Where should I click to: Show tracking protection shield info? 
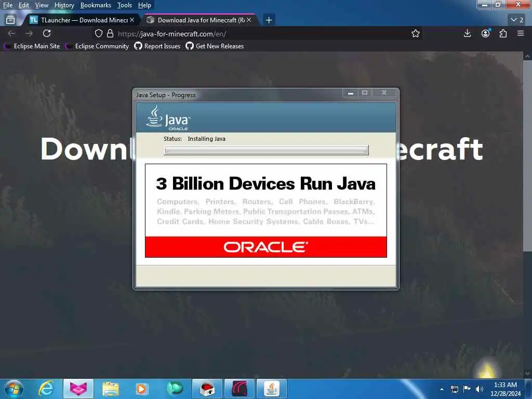coord(98,33)
